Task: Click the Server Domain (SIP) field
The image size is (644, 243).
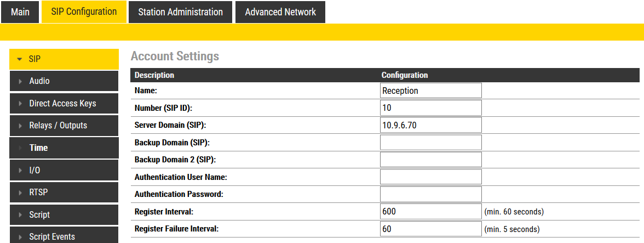Action: coord(430,125)
